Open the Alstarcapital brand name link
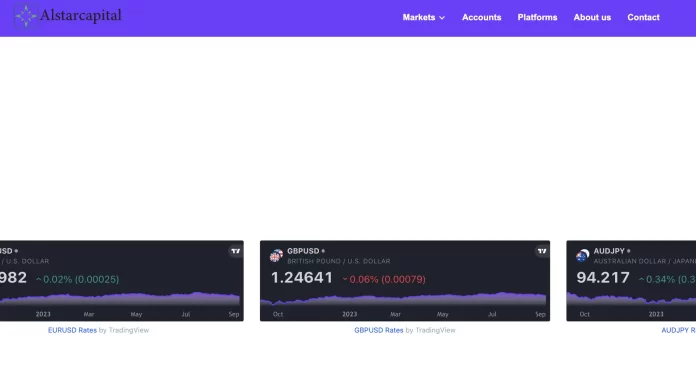696x365 pixels. pos(81,16)
